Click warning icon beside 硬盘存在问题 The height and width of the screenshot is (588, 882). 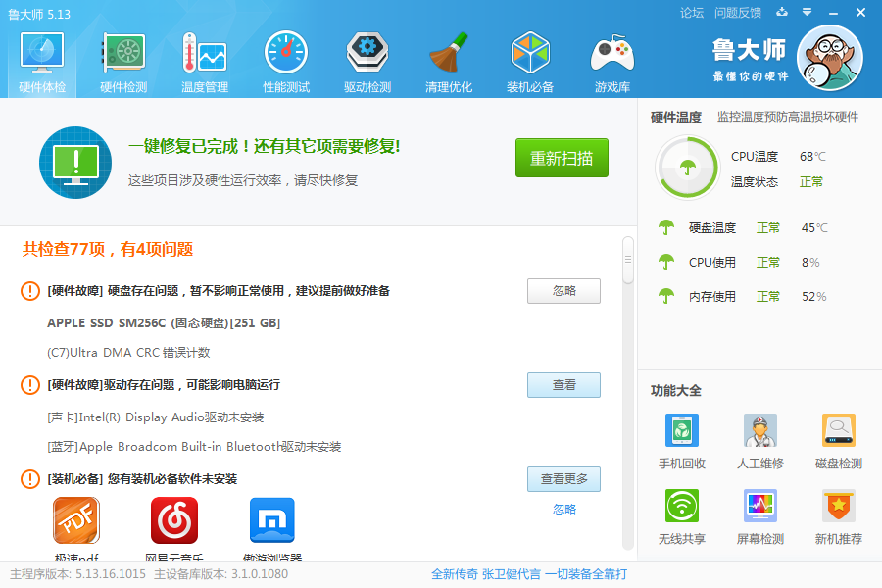[x=29, y=291]
